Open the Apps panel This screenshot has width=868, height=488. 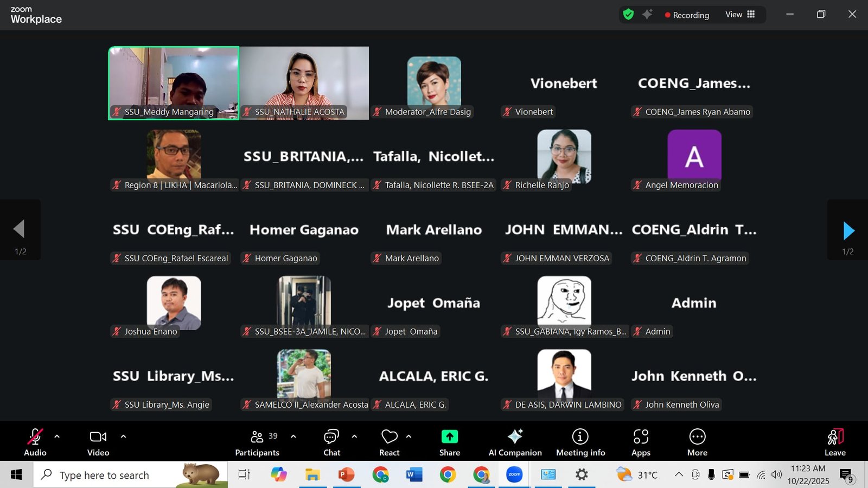coord(641,442)
